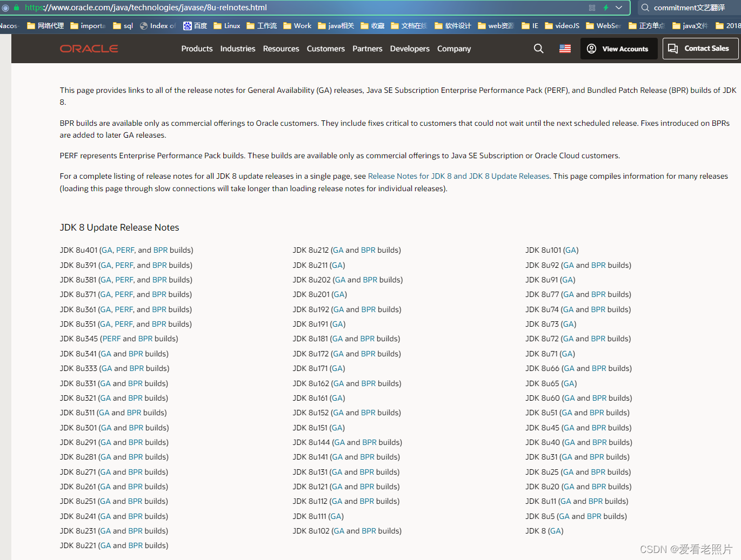Open the java文件 bookmark folder
The height and width of the screenshot is (560, 741).
pos(690,25)
